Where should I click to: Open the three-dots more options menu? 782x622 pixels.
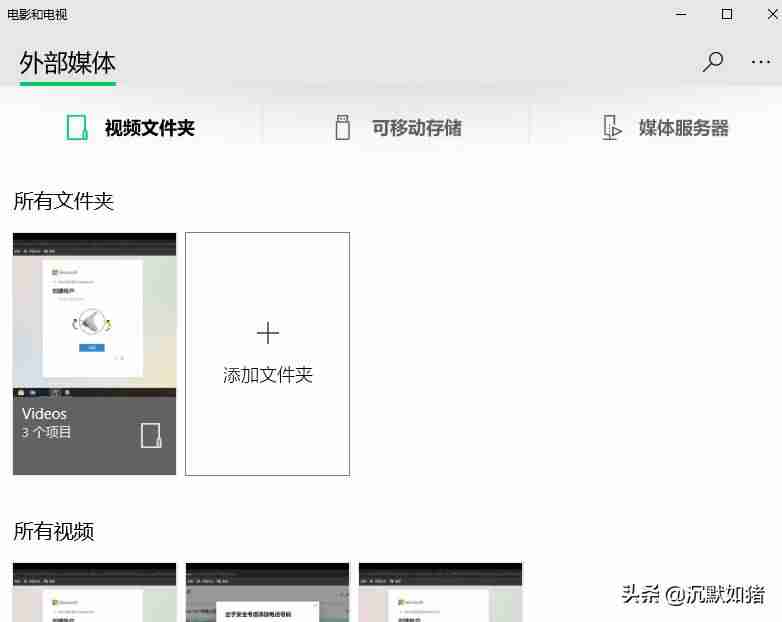coord(761,62)
